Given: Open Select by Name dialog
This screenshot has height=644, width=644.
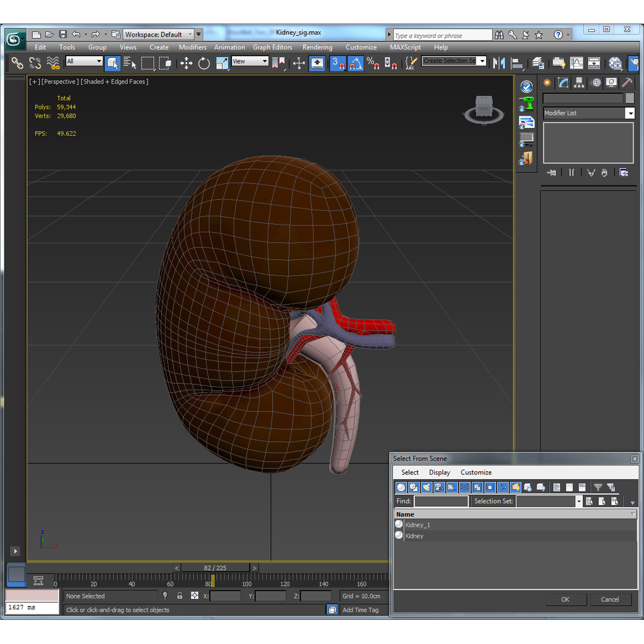Looking at the screenshot, I should (130, 63).
